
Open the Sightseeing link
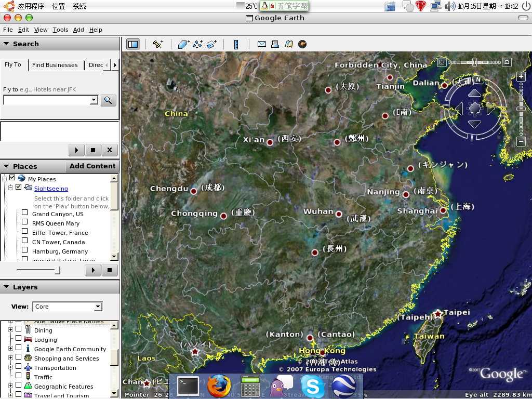point(51,189)
